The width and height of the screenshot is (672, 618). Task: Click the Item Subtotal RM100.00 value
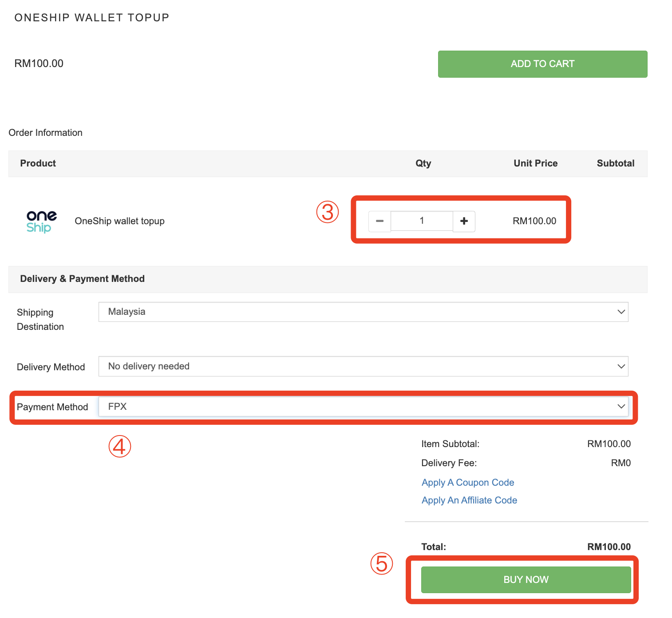609,444
